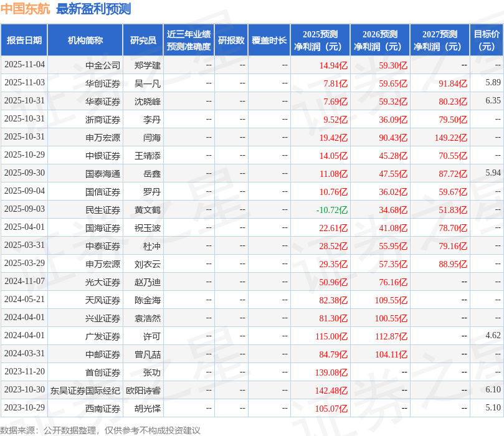
Task: Click institution name 首创证券
Action: pyautogui.click(x=103, y=372)
